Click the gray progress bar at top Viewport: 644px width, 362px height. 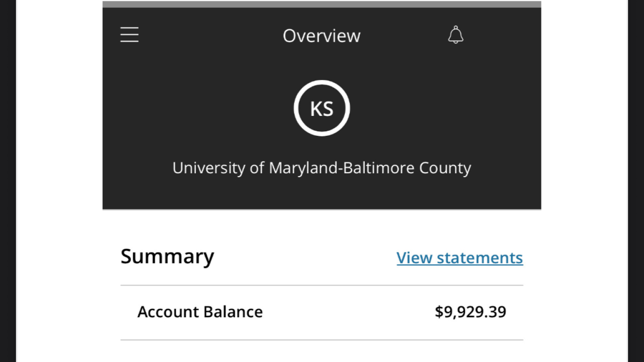321,3
